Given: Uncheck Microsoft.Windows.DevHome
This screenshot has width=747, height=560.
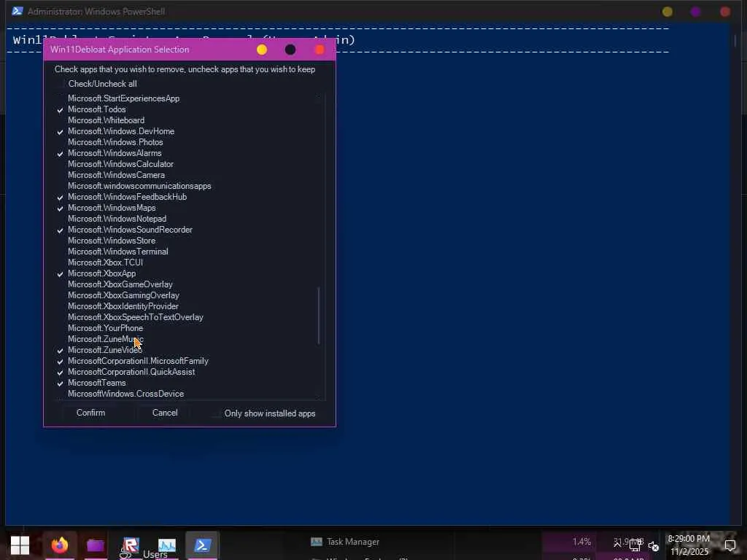Looking at the screenshot, I should pyautogui.click(x=60, y=132).
